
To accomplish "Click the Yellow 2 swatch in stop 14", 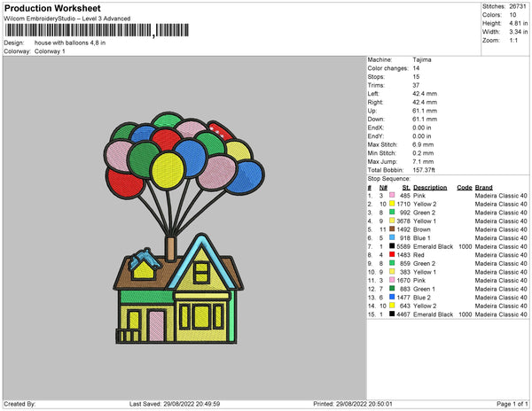I will click(392, 306).
